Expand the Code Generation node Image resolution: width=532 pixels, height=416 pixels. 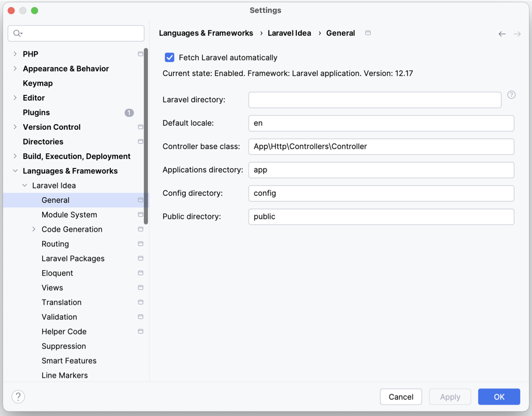(x=33, y=229)
